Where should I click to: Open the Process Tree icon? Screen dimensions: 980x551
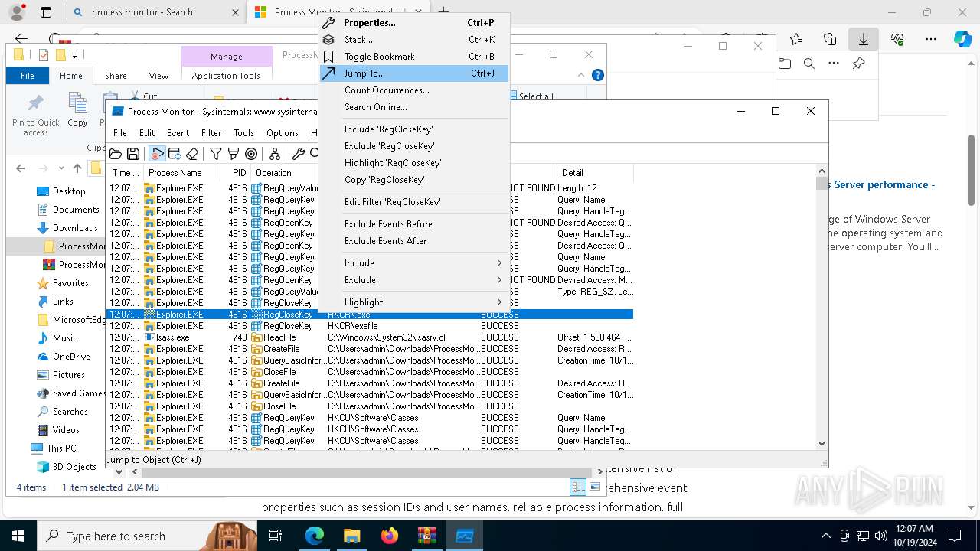click(275, 154)
